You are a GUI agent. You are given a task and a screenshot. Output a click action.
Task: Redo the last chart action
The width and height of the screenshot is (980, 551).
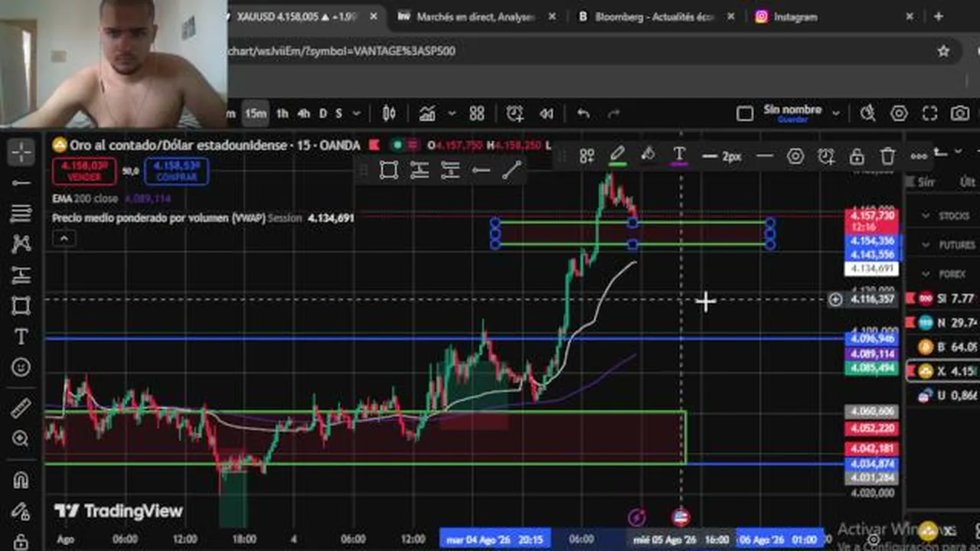click(x=613, y=114)
